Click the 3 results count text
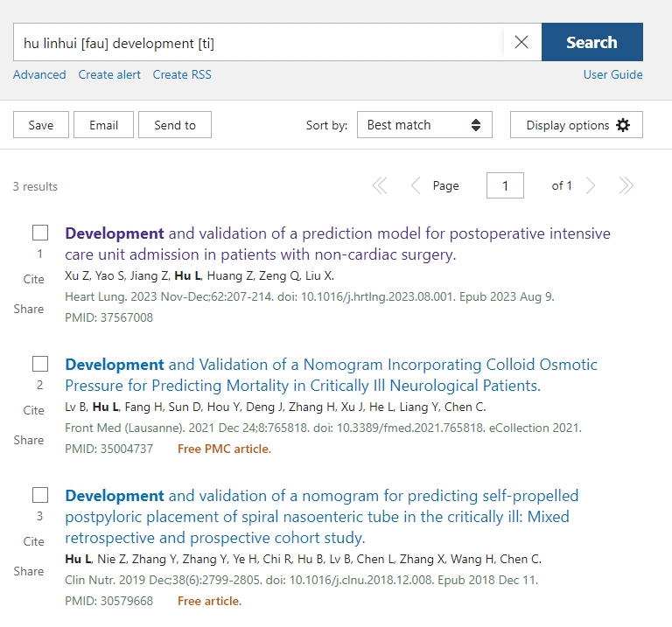 (35, 186)
